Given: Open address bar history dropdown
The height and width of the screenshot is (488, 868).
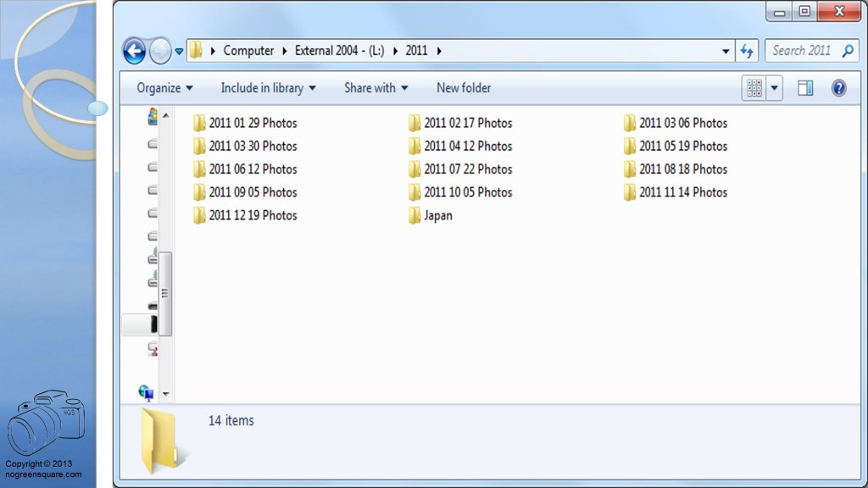Looking at the screenshot, I should pyautogui.click(x=726, y=52).
